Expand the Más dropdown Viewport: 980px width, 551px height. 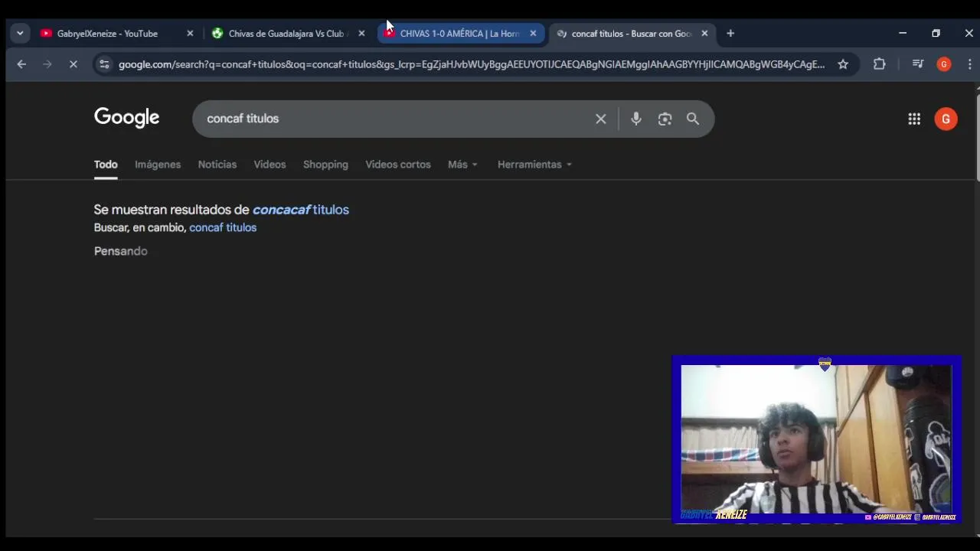462,165
